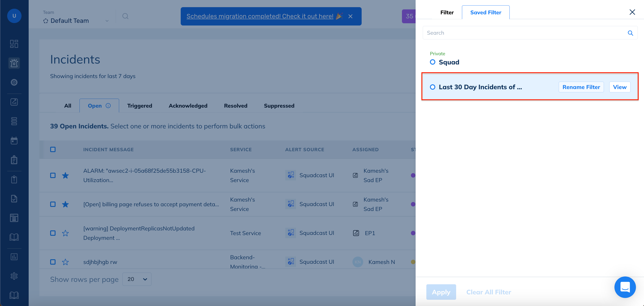Show All incidents tab

(68, 106)
